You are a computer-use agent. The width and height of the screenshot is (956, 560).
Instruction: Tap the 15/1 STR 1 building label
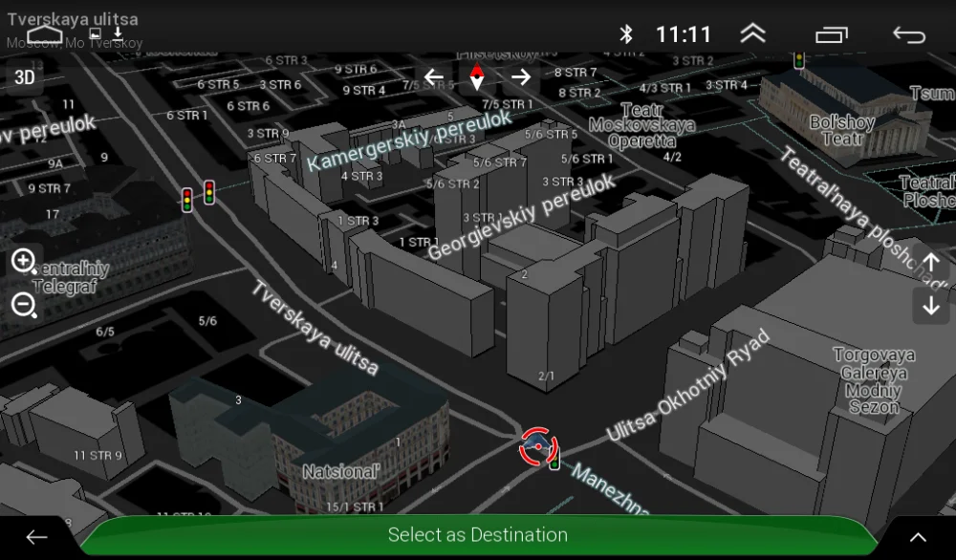click(355, 506)
